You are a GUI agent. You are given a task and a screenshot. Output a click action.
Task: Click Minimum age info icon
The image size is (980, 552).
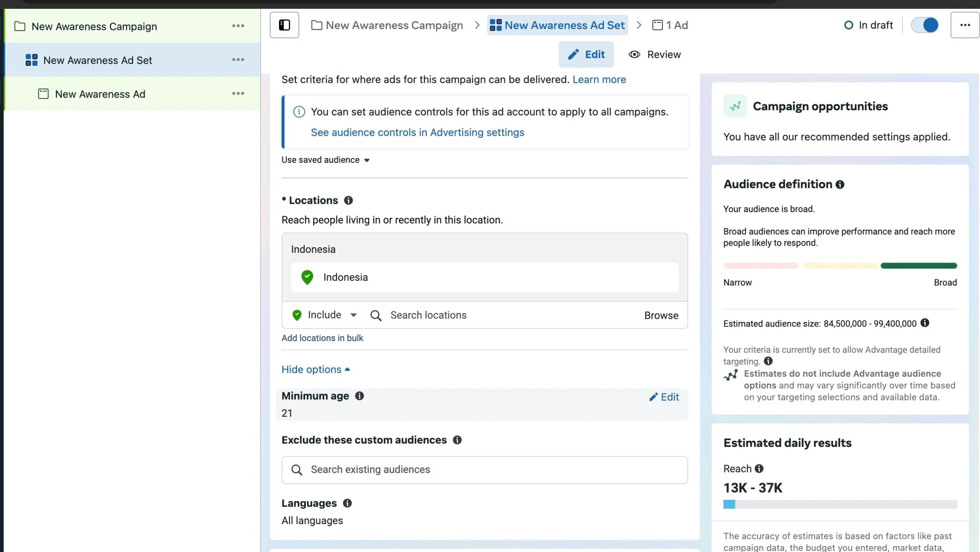click(x=359, y=396)
